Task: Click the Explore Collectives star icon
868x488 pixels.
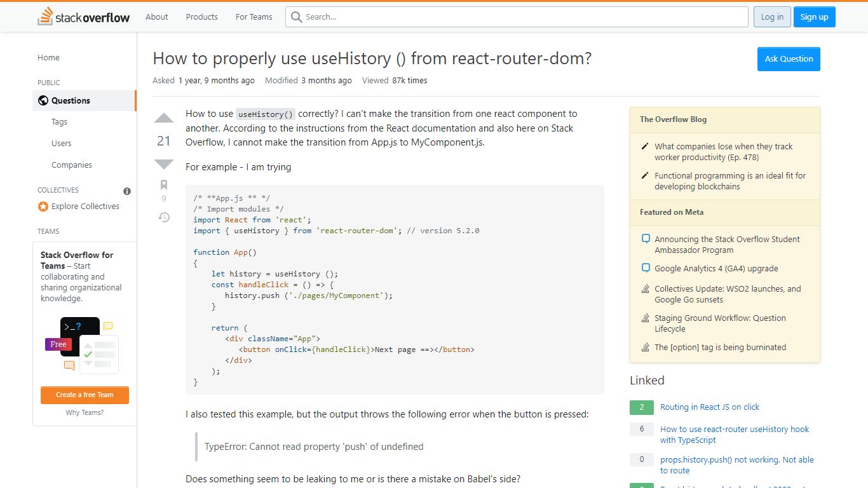Action: (x=43, y=207)
